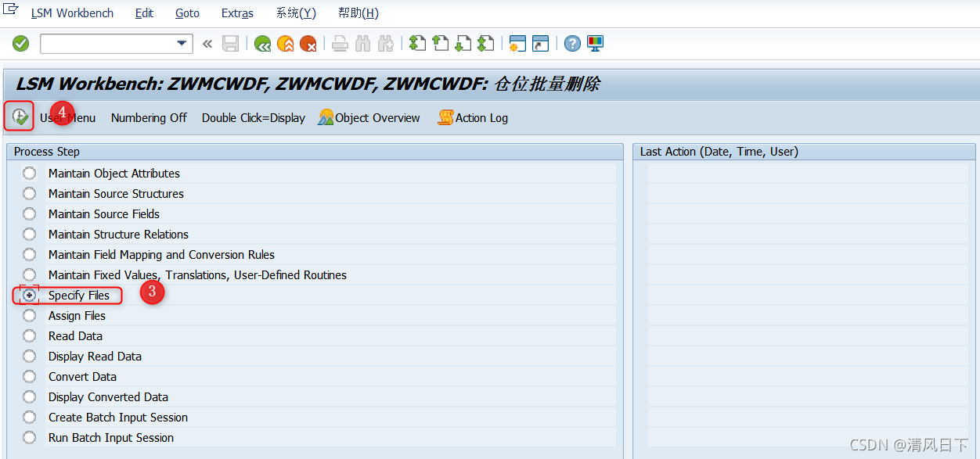Click the Previous Page icon
This screenshot has height=459, width=980.
click(441, 44)
